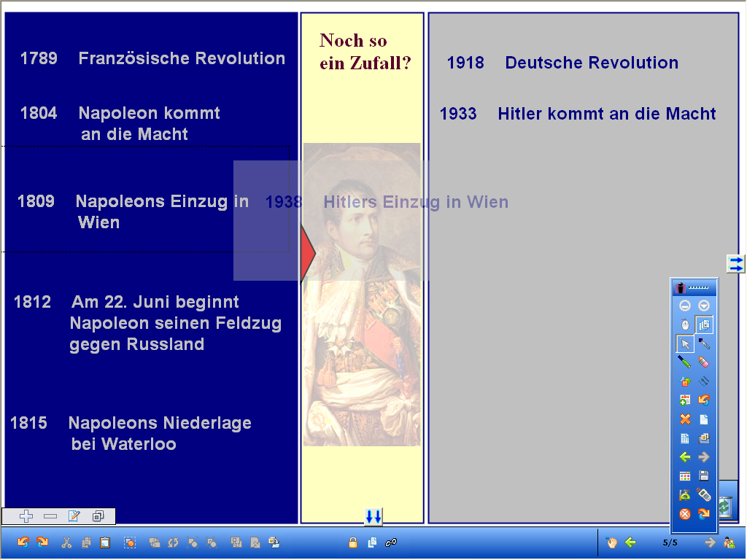This screenshot has width=747, height=560.
Task: Redo using the toolbox orange redo arrow
Action: pyautogui.click(x=704, y=514)
